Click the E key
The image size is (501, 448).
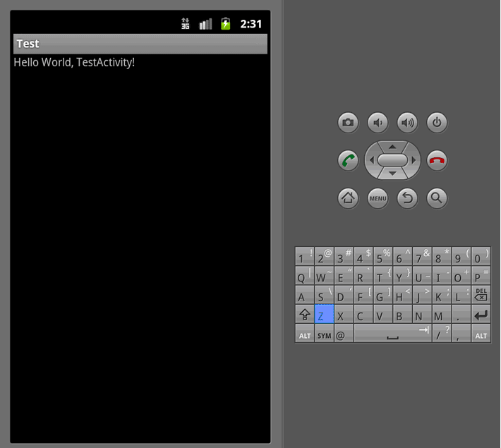point(344,275)
